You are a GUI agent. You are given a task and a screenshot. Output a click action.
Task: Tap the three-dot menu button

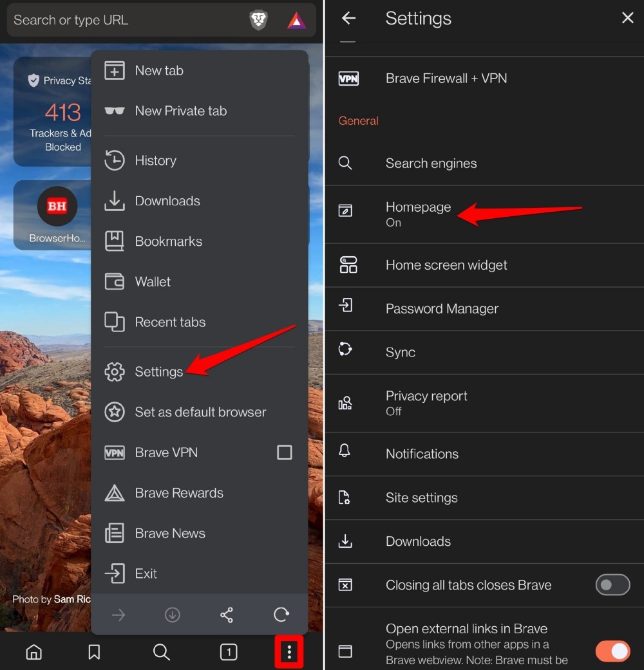[x=289, y=652]
